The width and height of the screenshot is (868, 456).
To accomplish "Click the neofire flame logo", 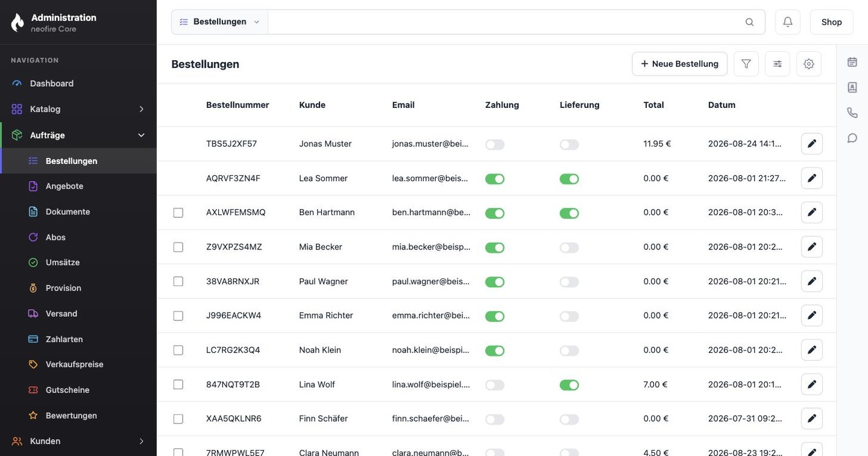I will tap(17, 22).
